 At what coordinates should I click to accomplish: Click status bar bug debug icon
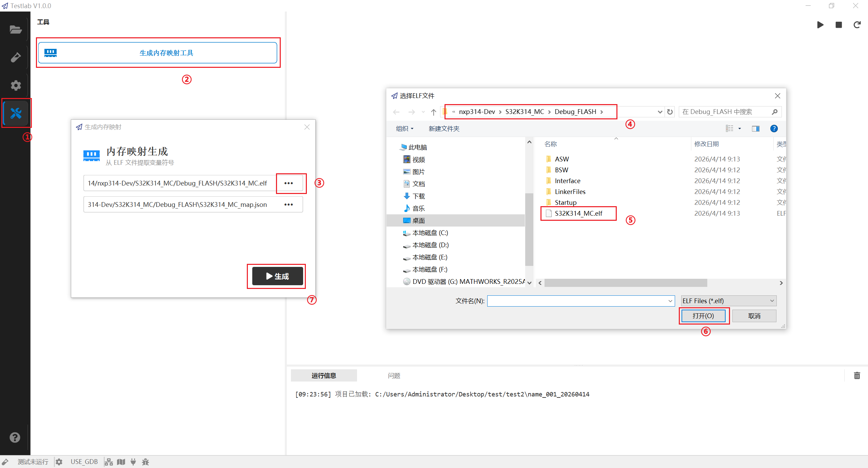pyautogui.click(x=145, y=462)
